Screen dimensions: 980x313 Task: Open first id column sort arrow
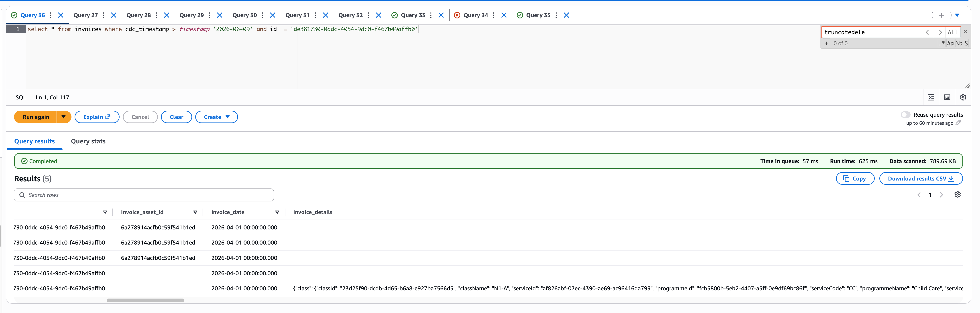pos(105,212)
